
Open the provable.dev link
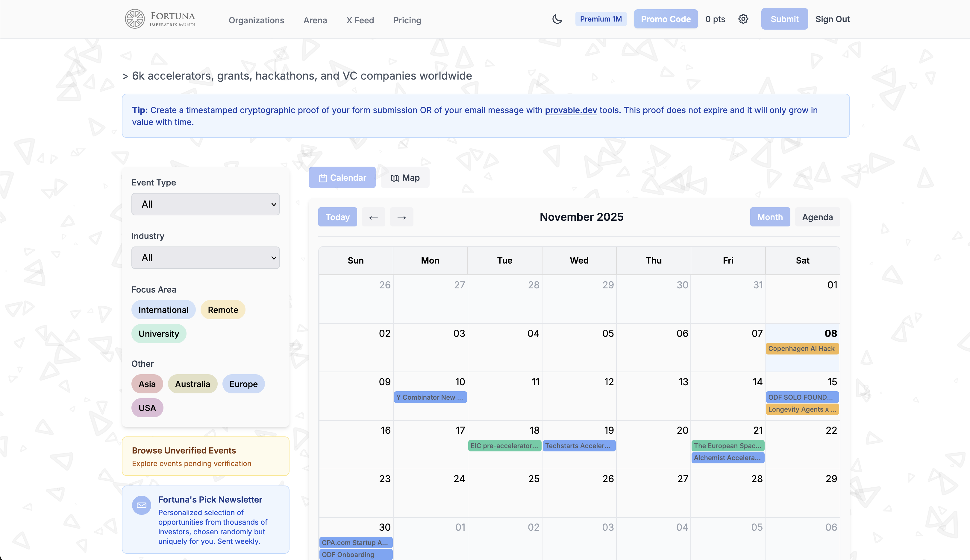point(571,110)
